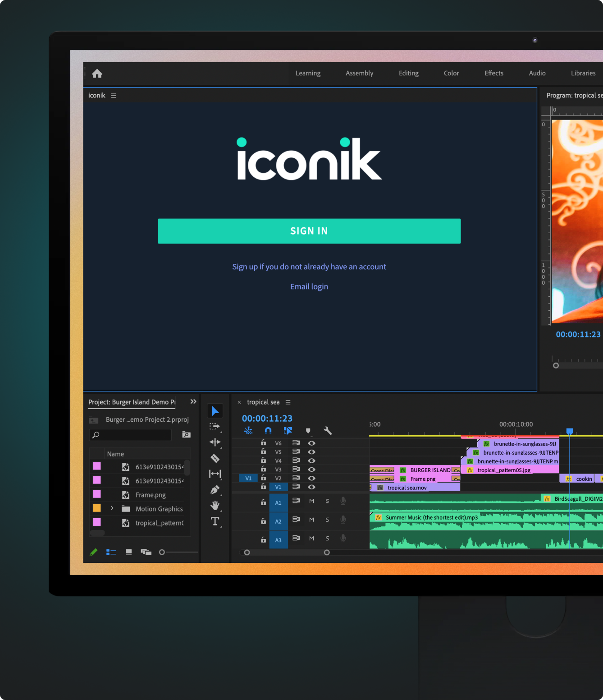Screen dimensions: 603x700
Task: Open the Effects workspace
Action: click(494, 73)
